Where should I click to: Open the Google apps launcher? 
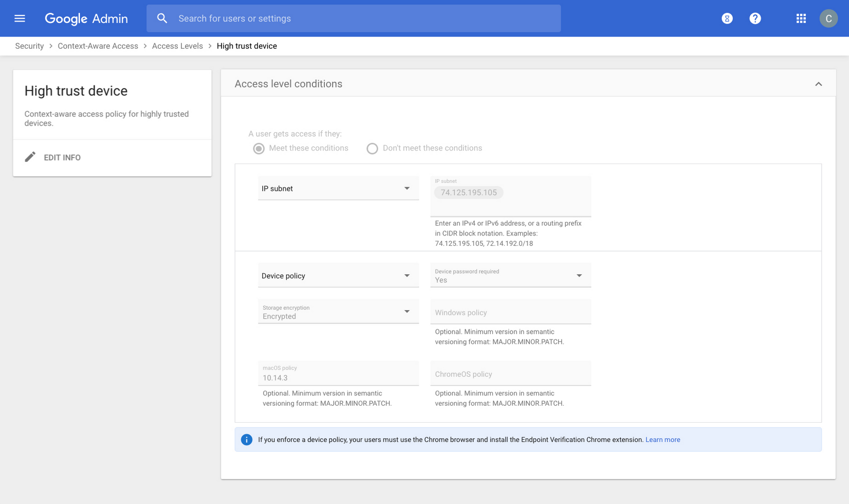[x=800, y=18]
